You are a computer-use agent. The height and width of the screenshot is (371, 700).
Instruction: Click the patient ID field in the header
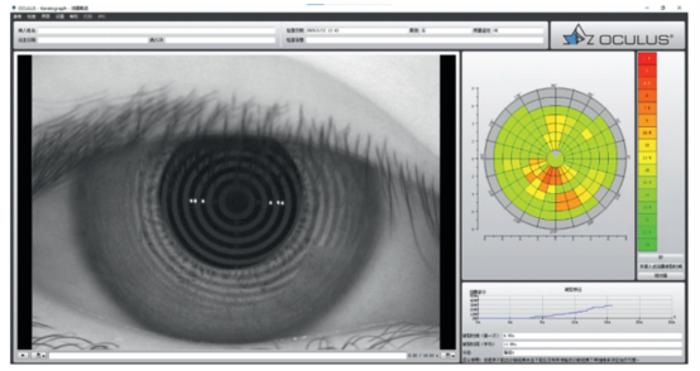(x=220, y=40)
